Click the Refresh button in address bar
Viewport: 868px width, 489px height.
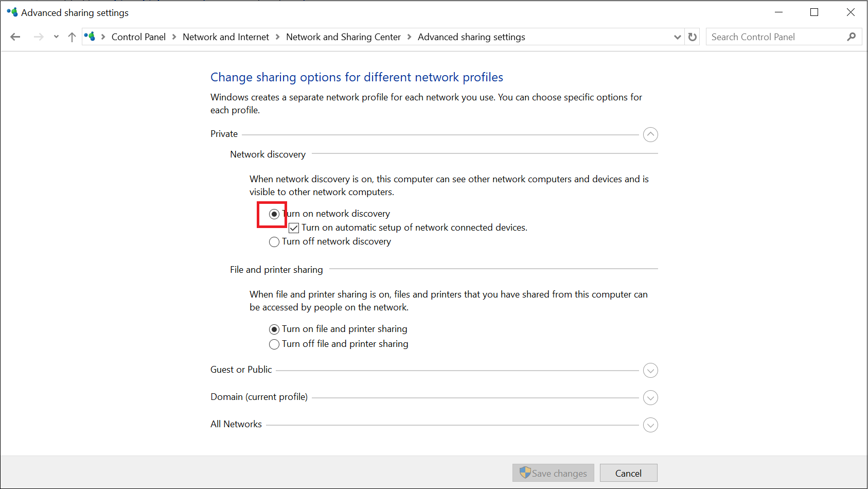pos(693,37)
